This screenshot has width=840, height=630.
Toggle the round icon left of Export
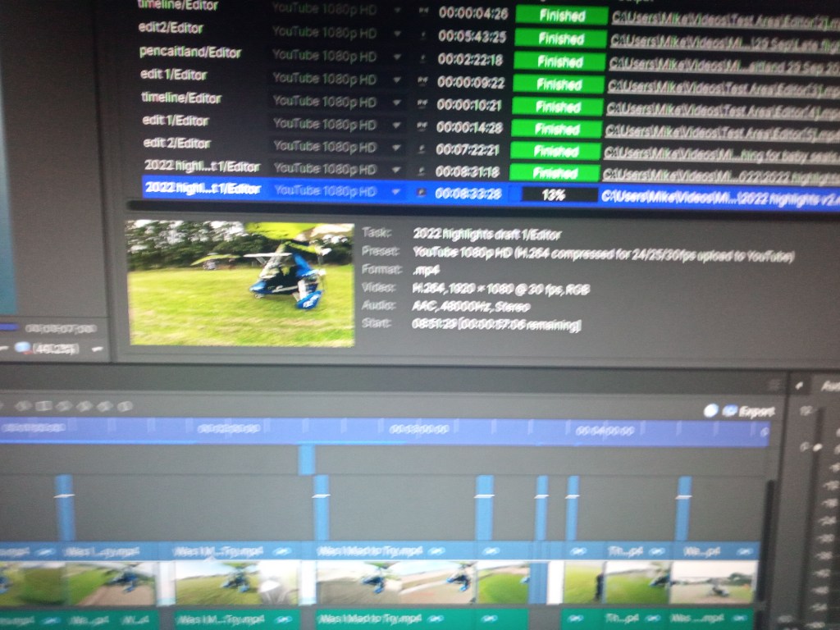[x=710, y=411]
